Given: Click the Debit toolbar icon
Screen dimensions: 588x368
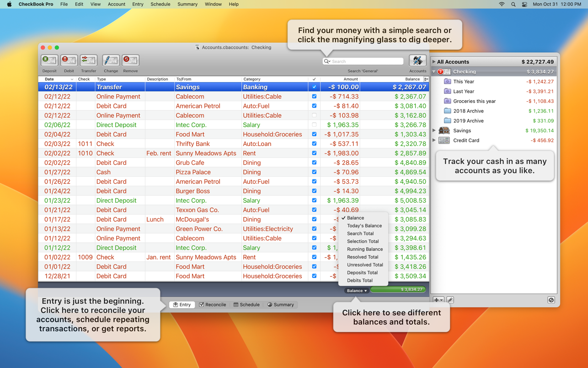Looking at the screenshot, I should coord(69,60).
